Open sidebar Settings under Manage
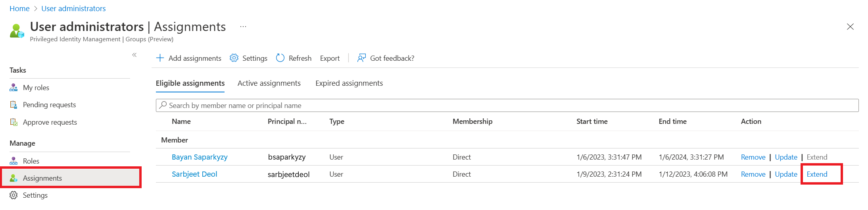This screenshot has width=868, height=210. (35, 195)
